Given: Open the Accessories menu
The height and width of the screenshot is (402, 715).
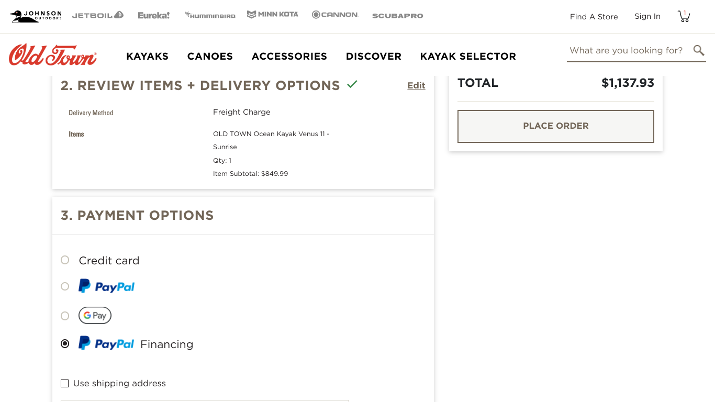Looking at the screenshot, I should click(289, 56).
